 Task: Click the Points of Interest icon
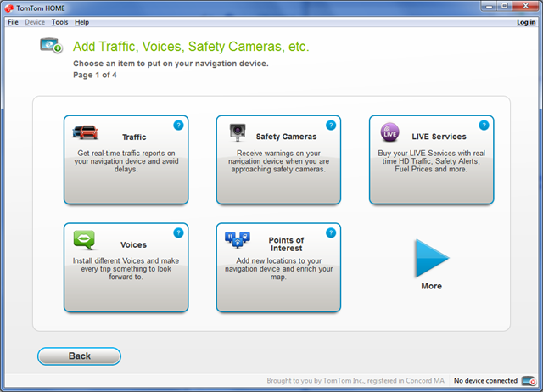(x=238, y=239)
